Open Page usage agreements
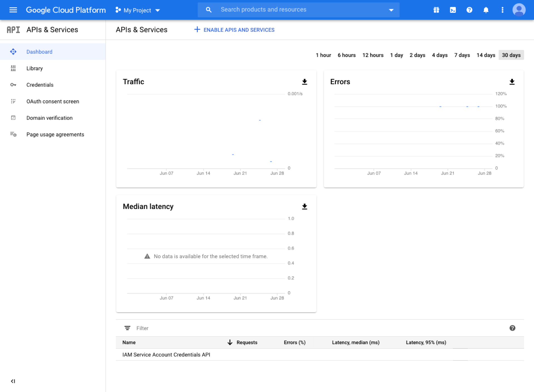534x392 pixels. [x=53, y=134]
